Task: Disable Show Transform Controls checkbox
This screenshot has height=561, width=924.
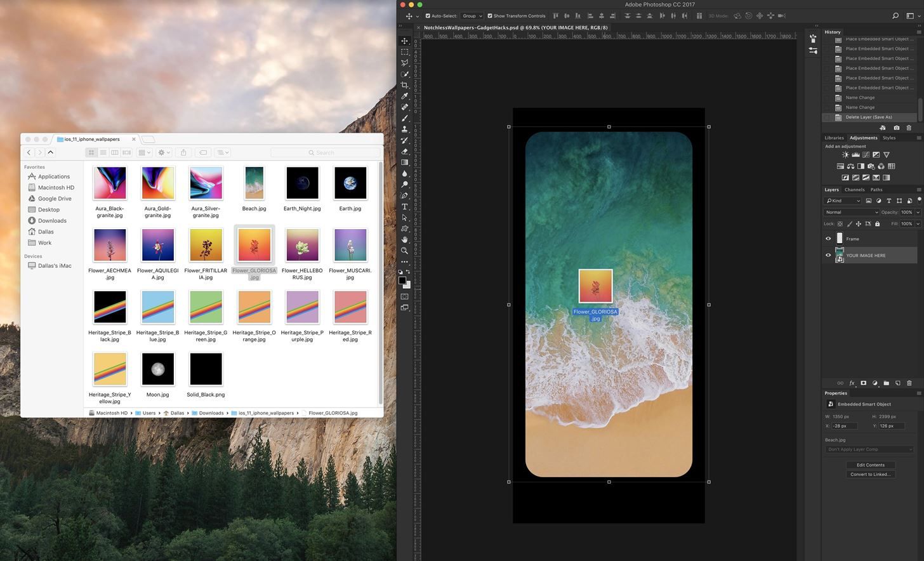Action: [489, 16]
